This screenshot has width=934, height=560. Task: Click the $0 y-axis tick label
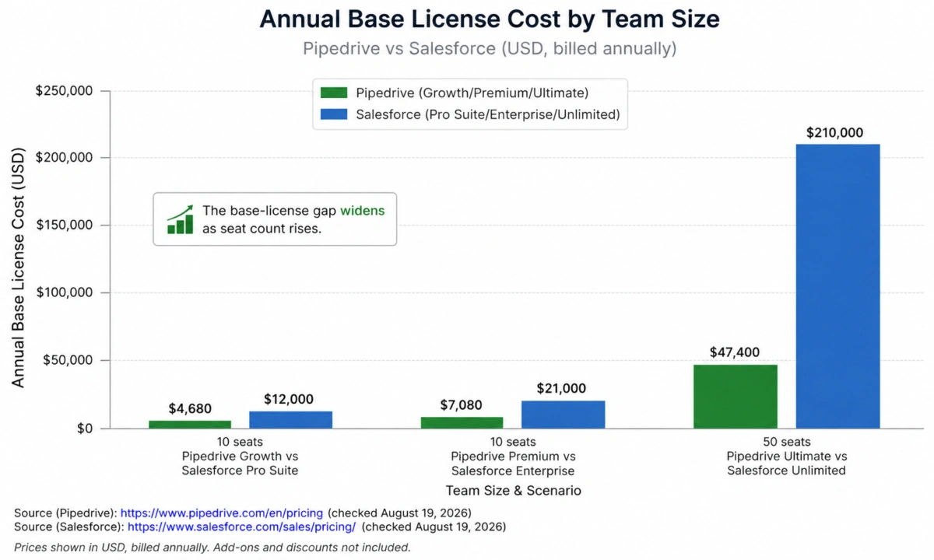click(84, 429)
